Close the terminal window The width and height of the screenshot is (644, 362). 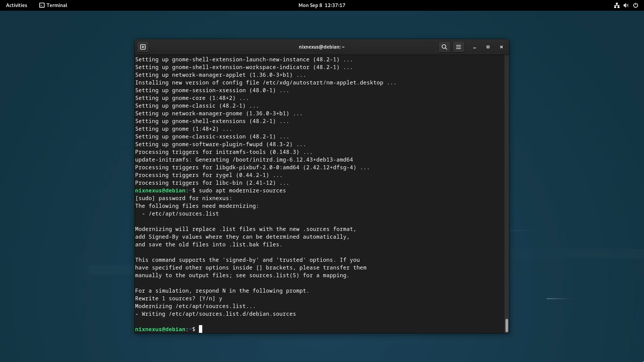[501, 47]
